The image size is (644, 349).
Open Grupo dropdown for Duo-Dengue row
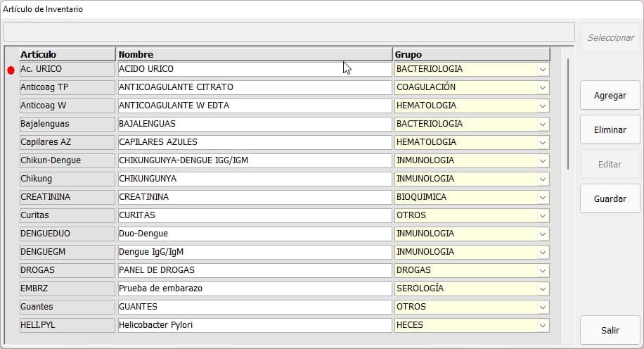[543, 234]
